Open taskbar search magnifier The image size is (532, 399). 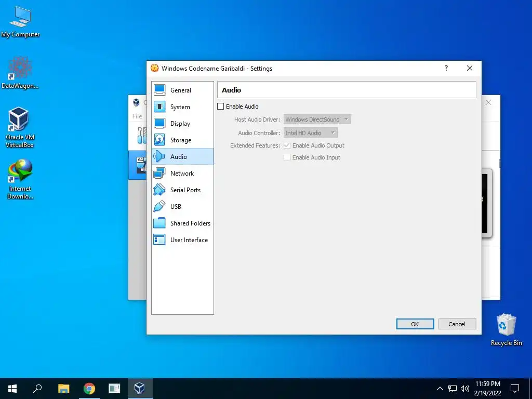pos(37,389)
